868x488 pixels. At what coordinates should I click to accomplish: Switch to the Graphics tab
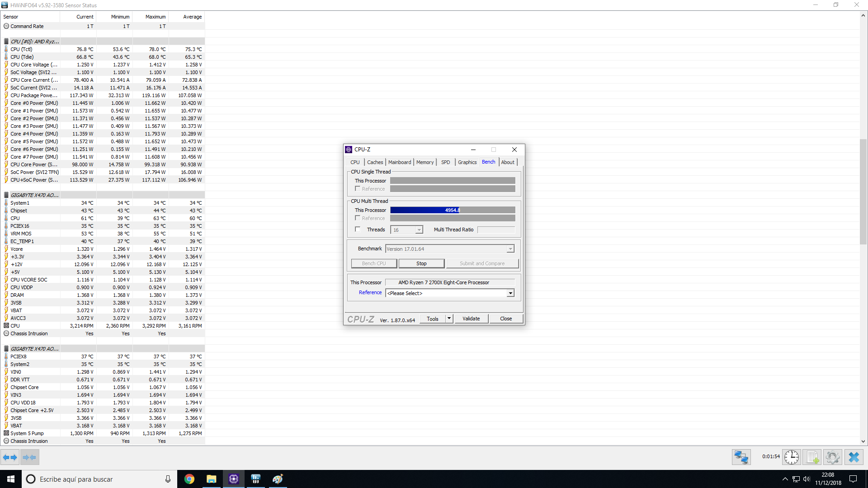tap(467, 162)
